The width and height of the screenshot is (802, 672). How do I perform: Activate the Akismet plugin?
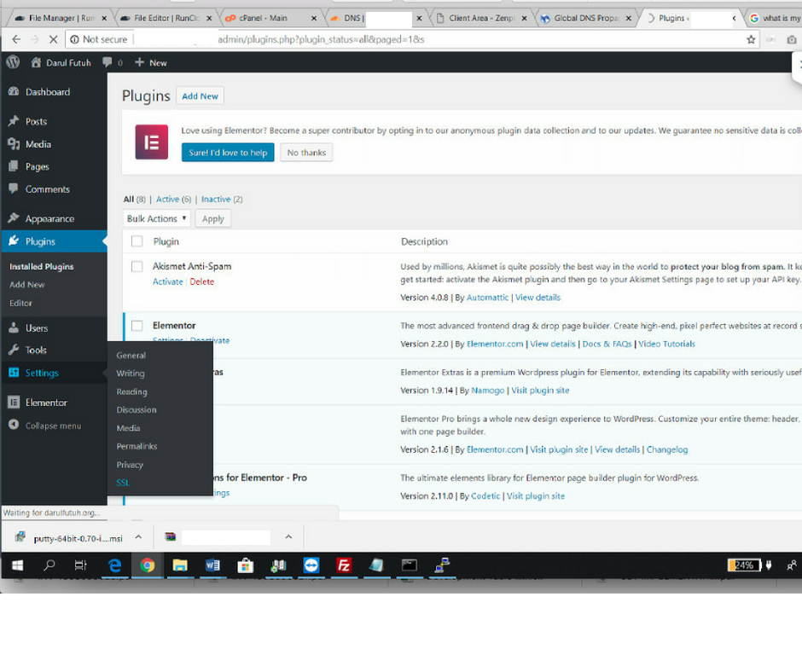[168, 281]
